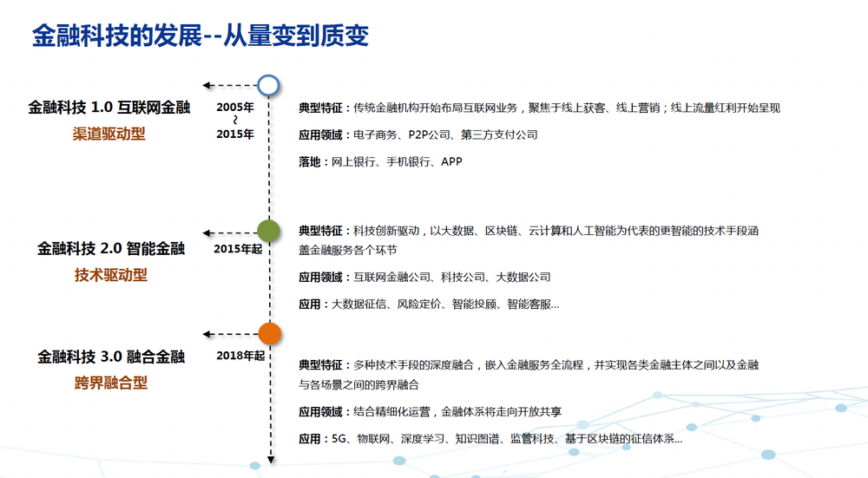Click the 2005年 date label
The image size is (868, 478).
tap(235, 108)
